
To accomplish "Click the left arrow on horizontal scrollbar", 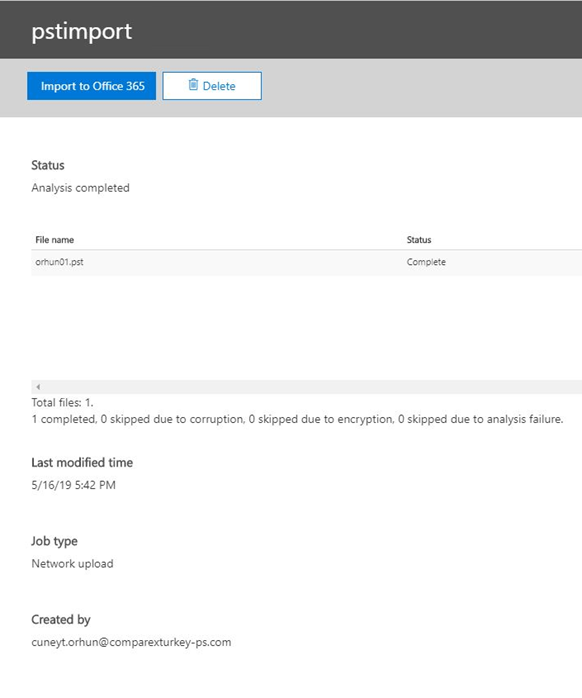I will 38,387.
